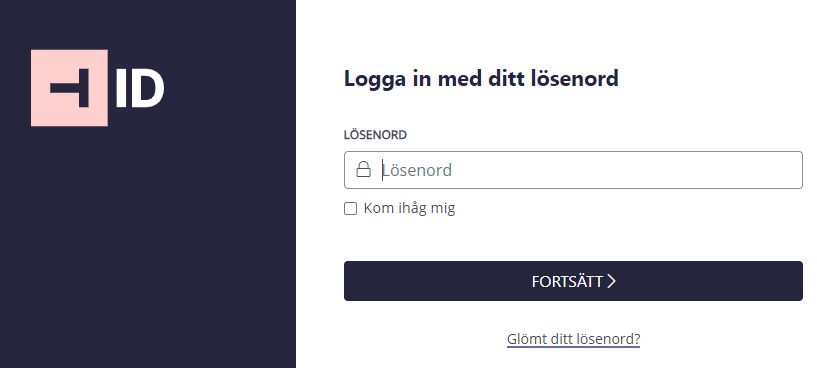Click the word lösenord? in forgot link
817x368 pixels.
[x=608, y=339]
